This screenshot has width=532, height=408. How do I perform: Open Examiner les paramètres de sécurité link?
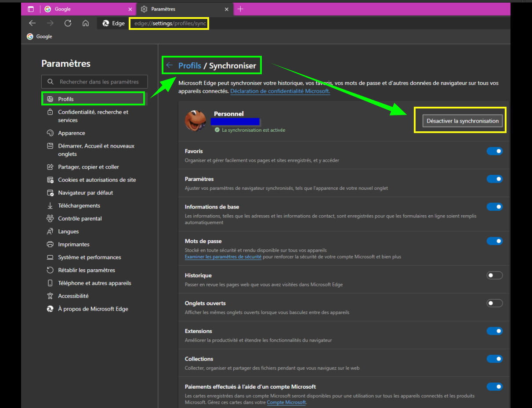(223, 256)
